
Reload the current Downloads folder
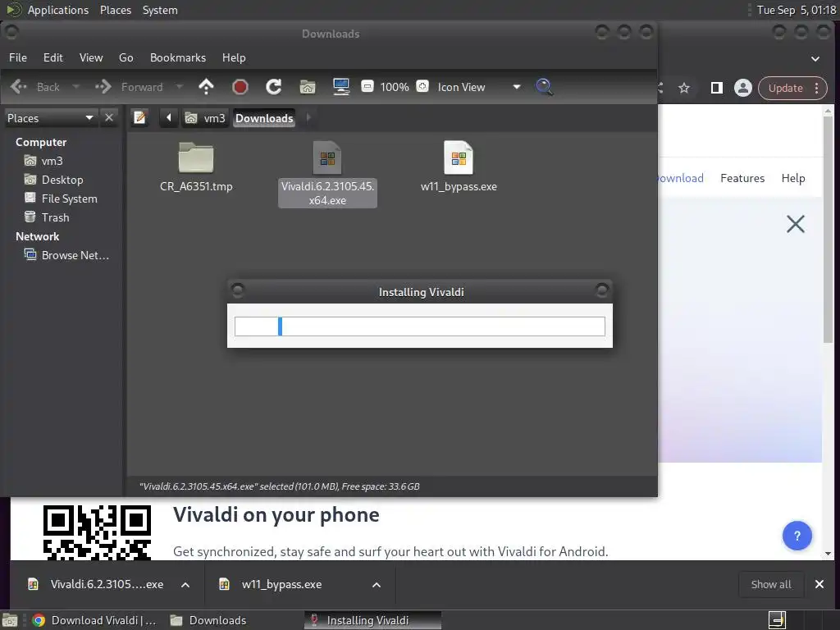click(274, 87)
